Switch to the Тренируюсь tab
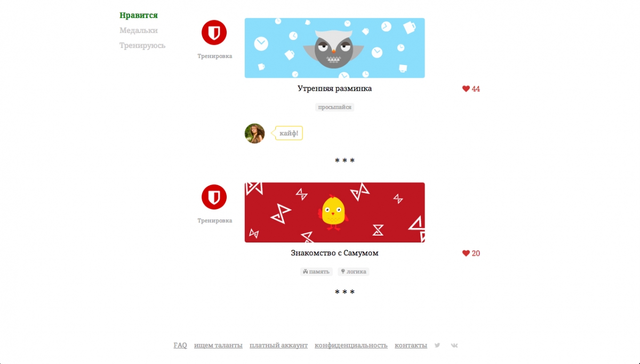 [142, 45]
